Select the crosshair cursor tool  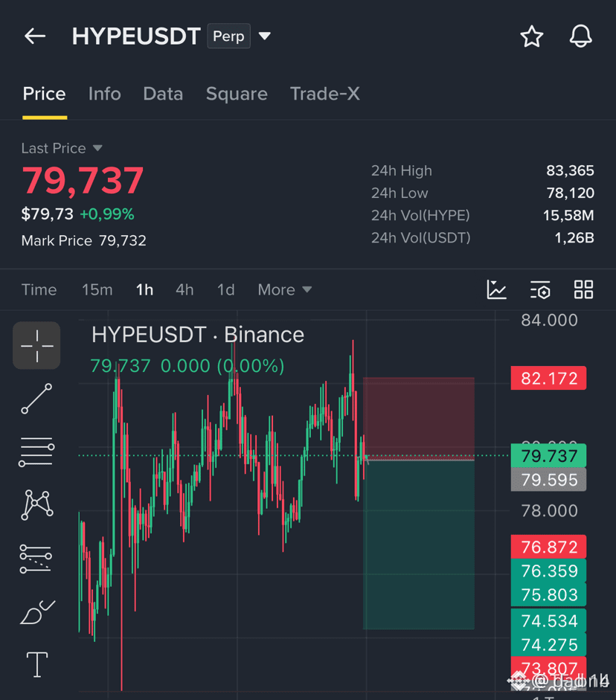click(x=36, y=345)
